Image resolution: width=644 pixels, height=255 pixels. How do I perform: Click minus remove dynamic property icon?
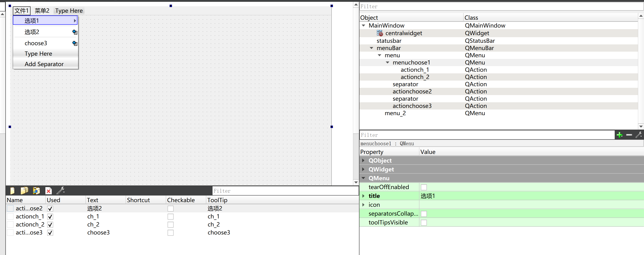pyautogui.click(x=629, y=135)
